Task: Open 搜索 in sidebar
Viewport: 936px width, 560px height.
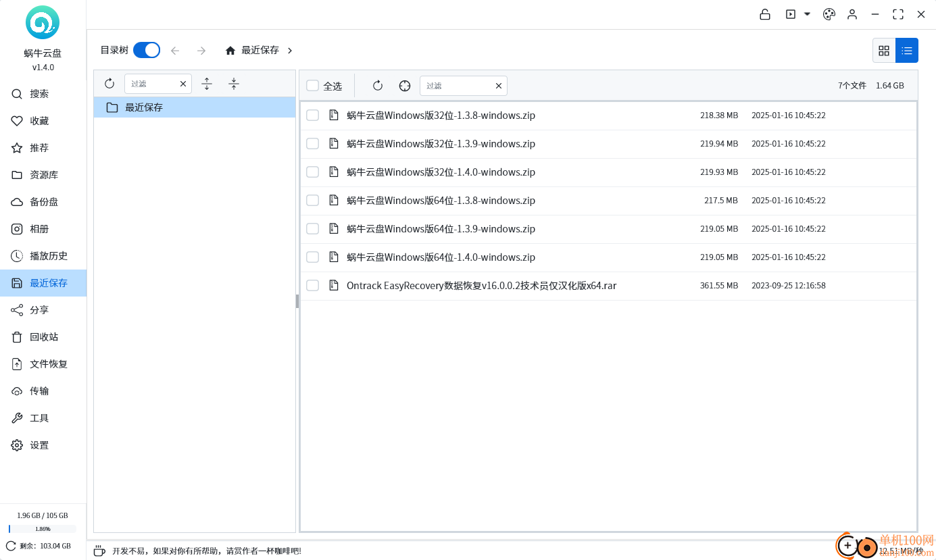Action: pos(43,94)
